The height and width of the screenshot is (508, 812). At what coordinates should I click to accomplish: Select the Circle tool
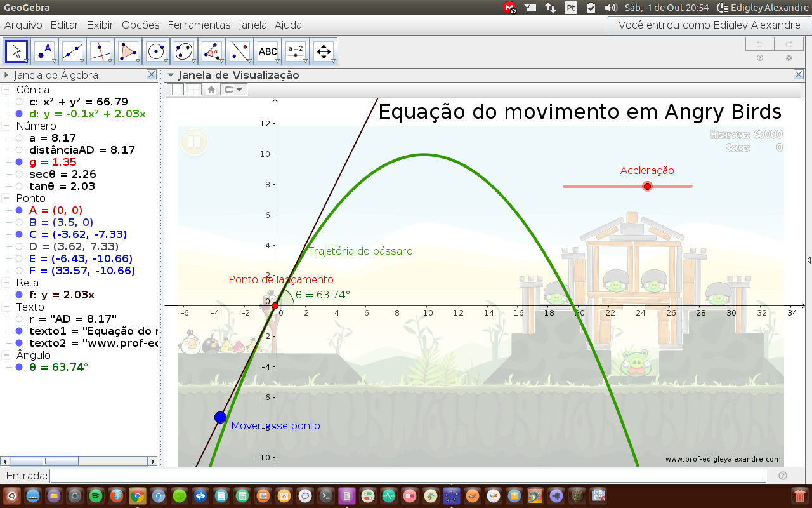tap(156, 51)
